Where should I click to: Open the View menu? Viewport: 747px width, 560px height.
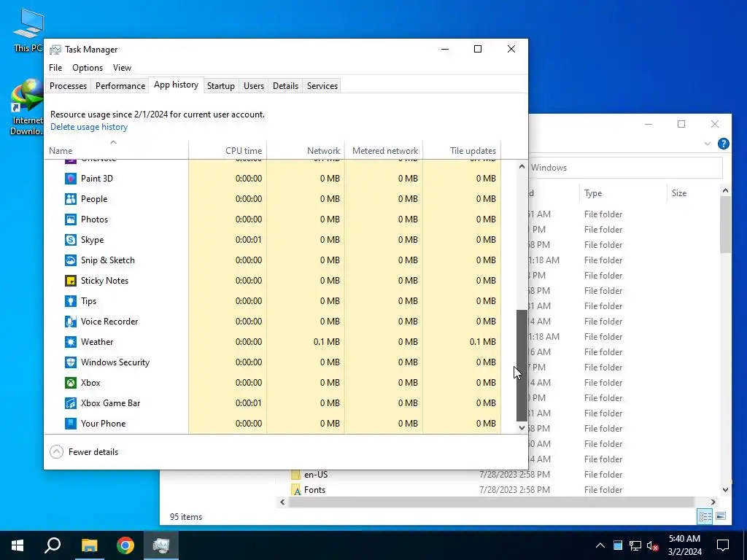[122, 68]
